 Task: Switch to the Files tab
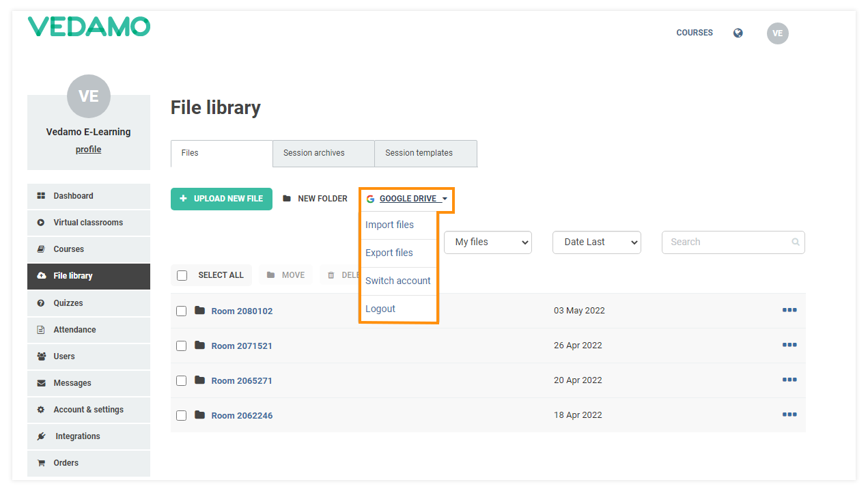point(222,154)
